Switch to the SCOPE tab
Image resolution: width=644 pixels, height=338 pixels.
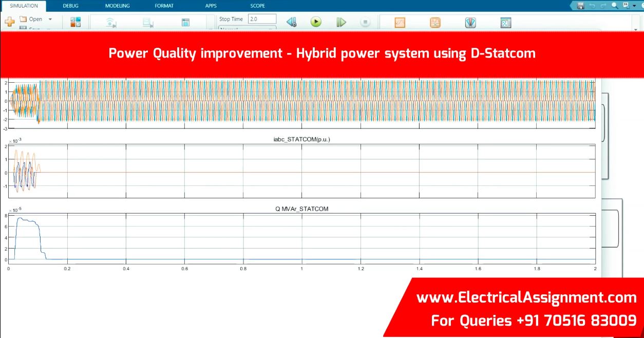[x=257, y=6]
